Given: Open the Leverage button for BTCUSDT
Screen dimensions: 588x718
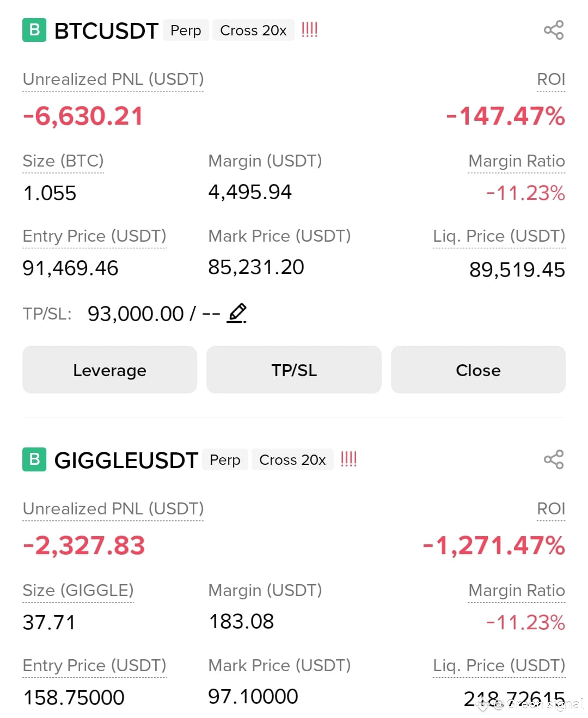Looking at the screenshot, I should click(x=109, y=370).
